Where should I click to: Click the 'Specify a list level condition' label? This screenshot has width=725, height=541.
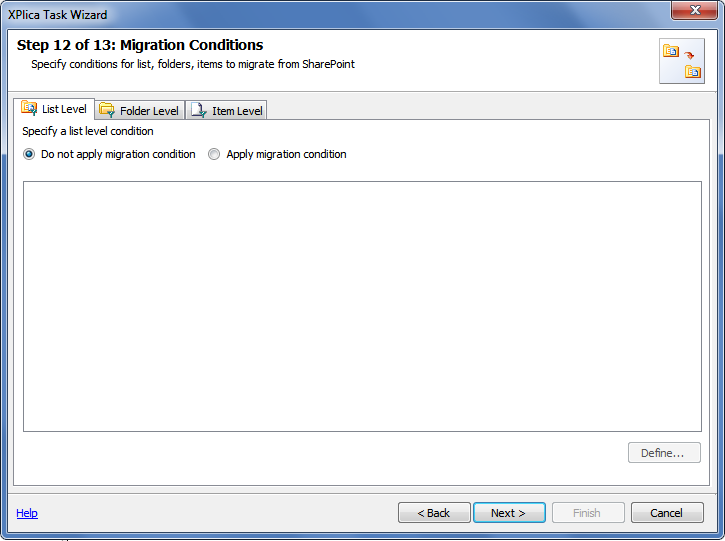[x=88, y=131]
